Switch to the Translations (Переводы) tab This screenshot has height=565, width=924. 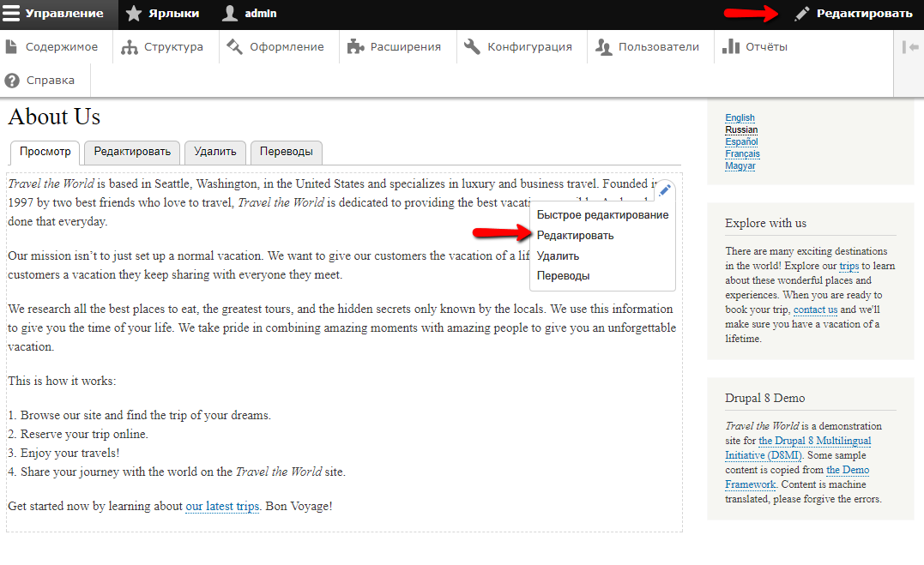(287, 152)
